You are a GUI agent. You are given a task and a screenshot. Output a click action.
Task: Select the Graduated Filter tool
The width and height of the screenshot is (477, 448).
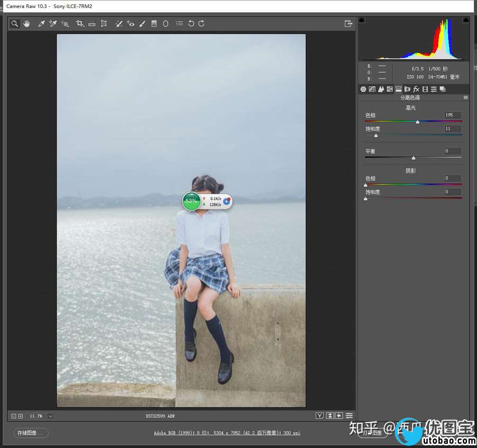click(x=154, y=23)
